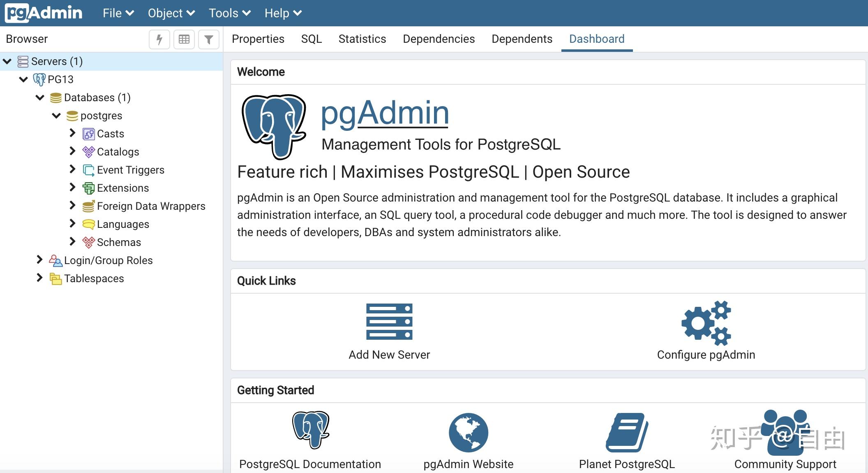Click the pgAdmin link in the Welcome panel
The width and height of the screenshot is (868, 473).
384,113
